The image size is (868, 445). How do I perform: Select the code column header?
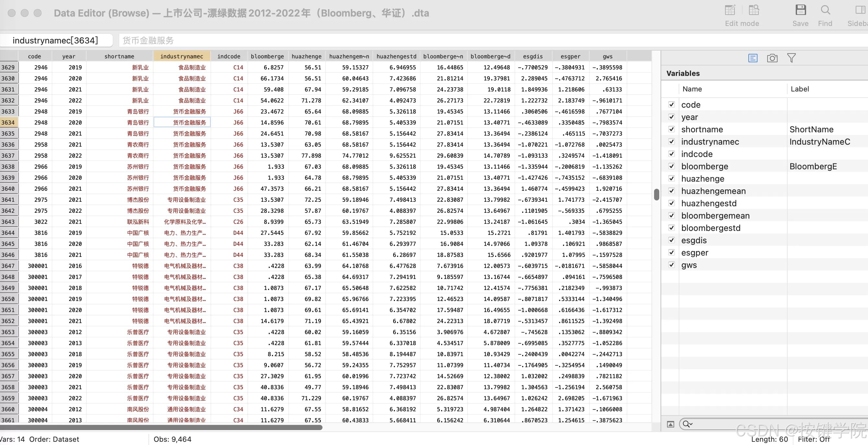click(x=35, y=56)
